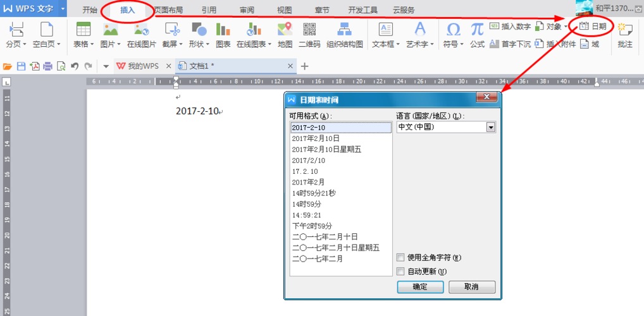Open the online charts tool

point(254,29)
